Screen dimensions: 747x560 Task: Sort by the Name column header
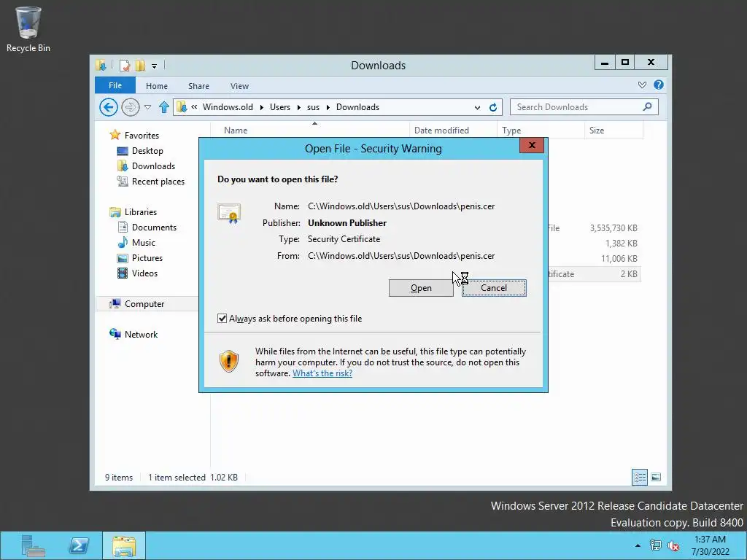(x=309, y=131)
